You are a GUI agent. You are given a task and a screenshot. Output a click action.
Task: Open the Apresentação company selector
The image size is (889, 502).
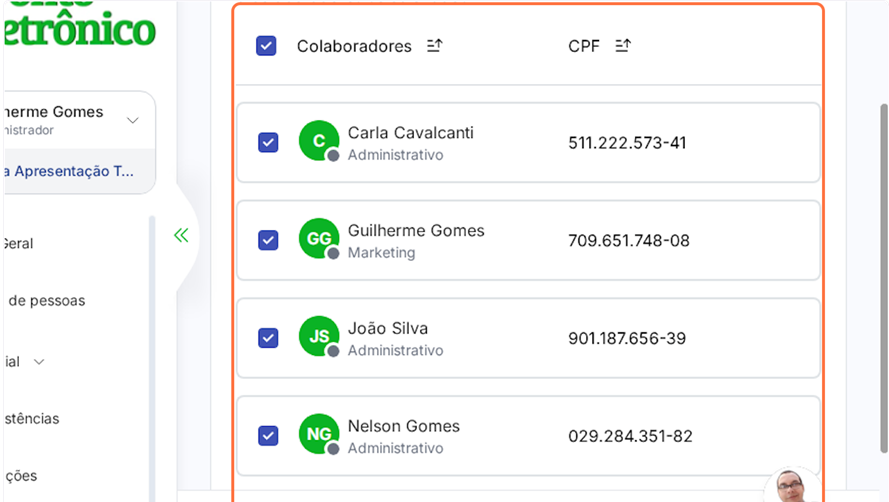[70, 171]
